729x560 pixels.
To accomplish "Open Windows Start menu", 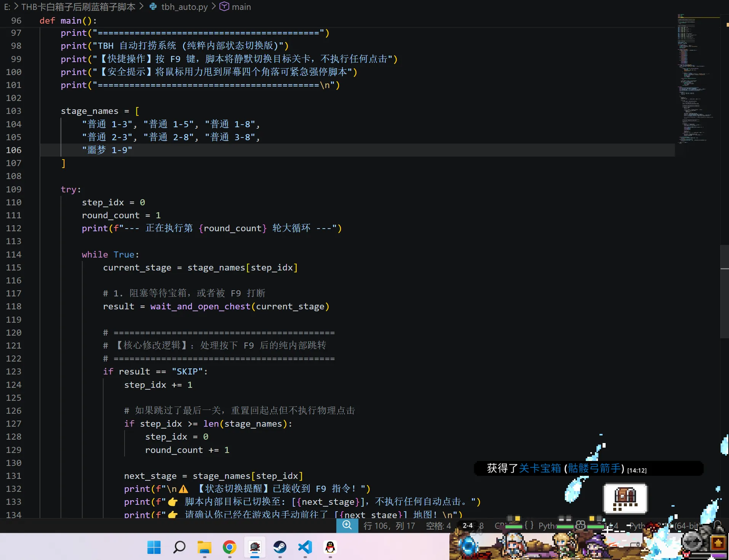I will click(154, 547).
